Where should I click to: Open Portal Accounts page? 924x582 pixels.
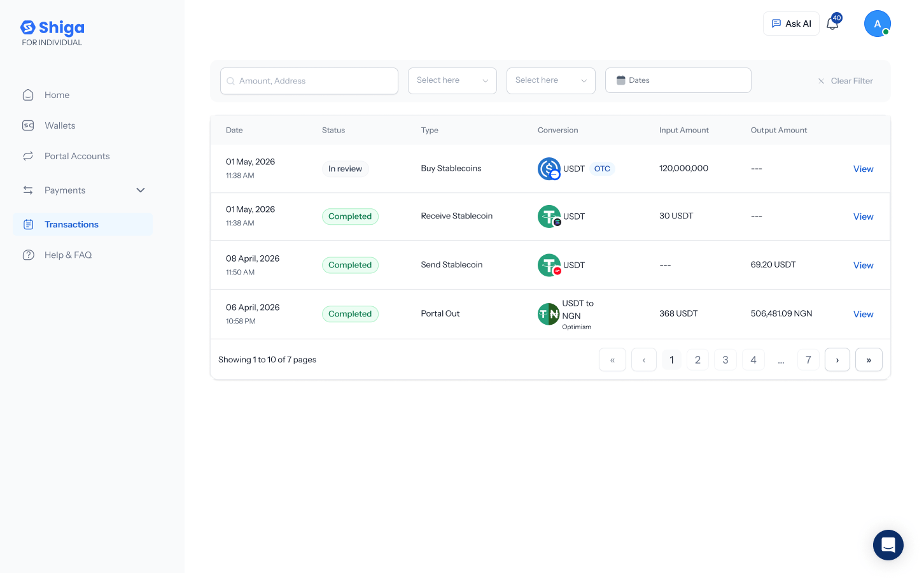(x=77, y=156)
